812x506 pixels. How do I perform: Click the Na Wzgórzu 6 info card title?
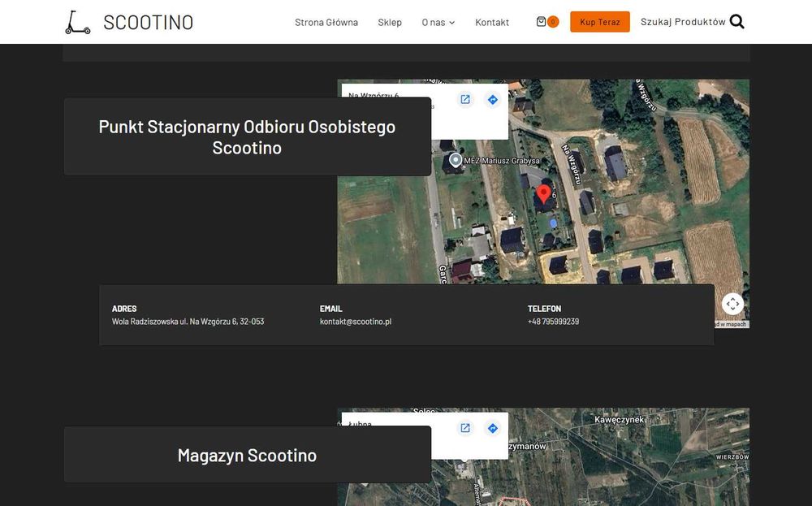point(374,95)
